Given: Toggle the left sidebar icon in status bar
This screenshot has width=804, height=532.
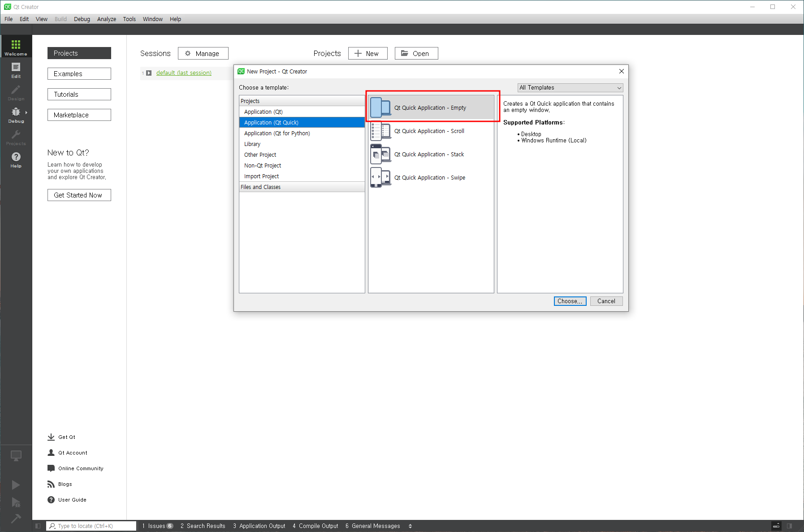Looking at the screenshot, I should 38,526.
